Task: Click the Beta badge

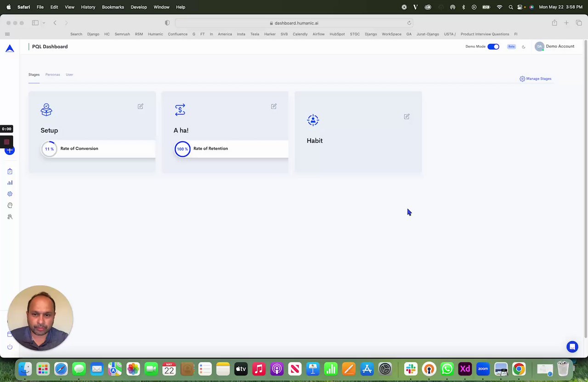Action: coord(511,46)
